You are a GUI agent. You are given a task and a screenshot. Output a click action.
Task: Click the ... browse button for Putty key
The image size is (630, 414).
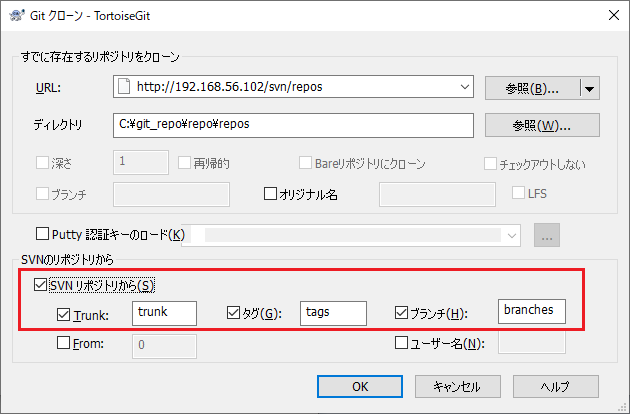pos(546,236)
